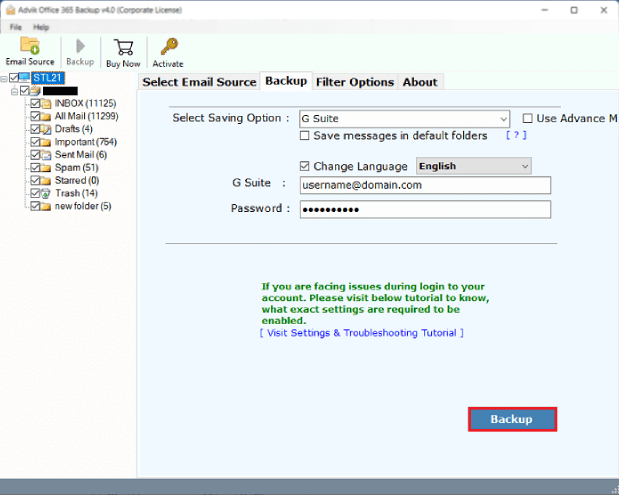Open the Help menu
This screenshot has height=495, width=619.
point(41,27)
